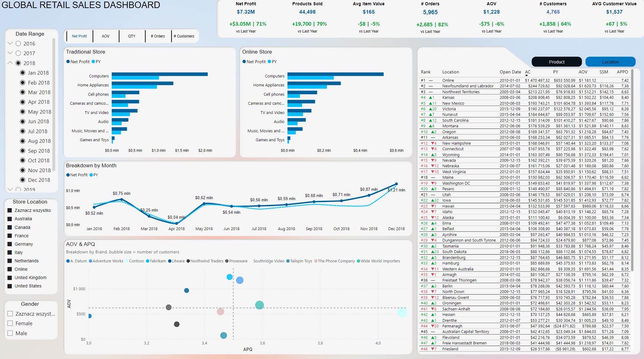Toggle the Mar 2018 month radio
This screenshot has width=644, height=359.
point(23,92)
